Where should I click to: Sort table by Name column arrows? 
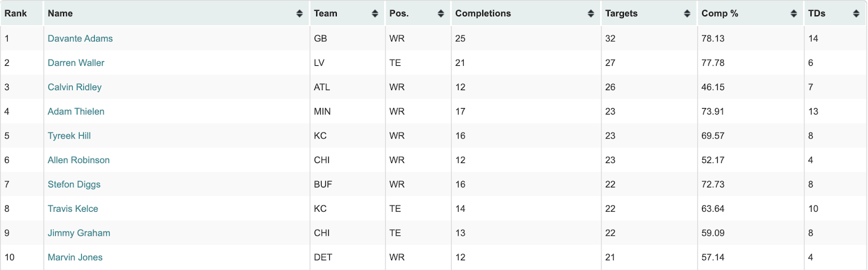coord(299,14)
